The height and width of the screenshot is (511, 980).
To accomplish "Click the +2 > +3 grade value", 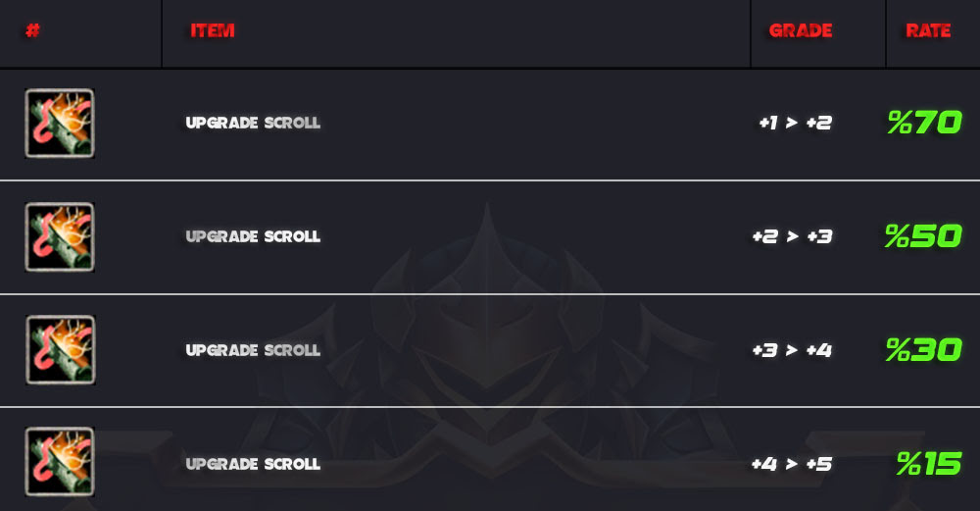I will [792, 236].
